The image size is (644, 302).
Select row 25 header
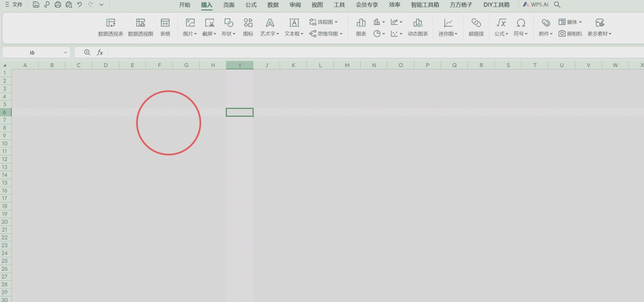pyautogui.click(x=5, y=261)
